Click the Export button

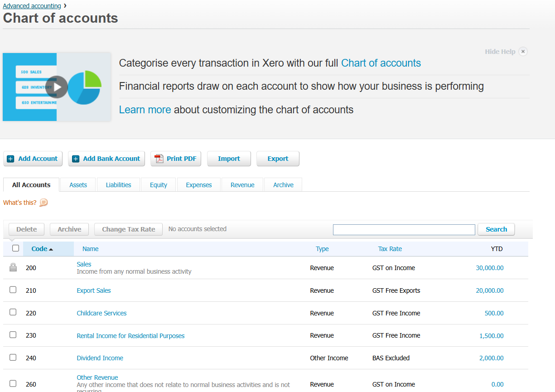[x=278, y=159]
